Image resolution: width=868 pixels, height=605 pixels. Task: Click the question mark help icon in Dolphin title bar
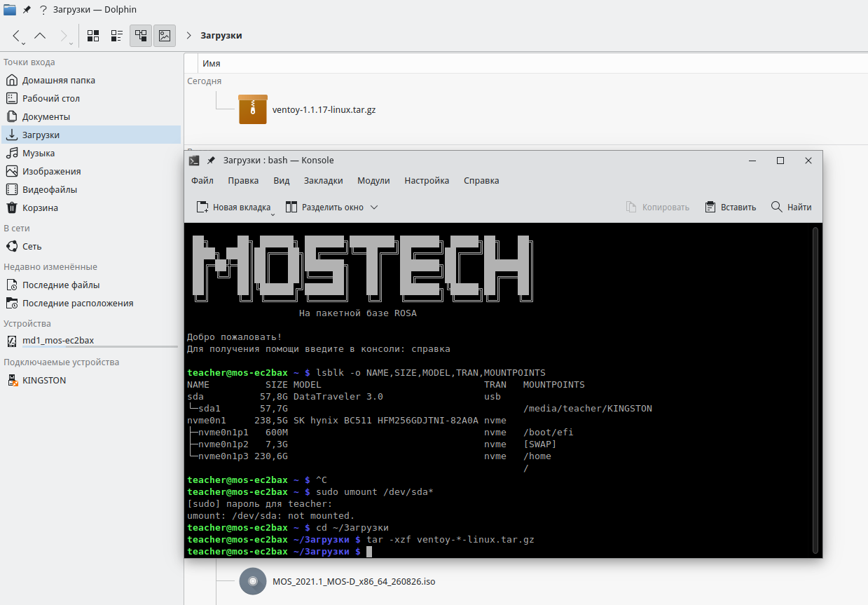coord(43,10)
